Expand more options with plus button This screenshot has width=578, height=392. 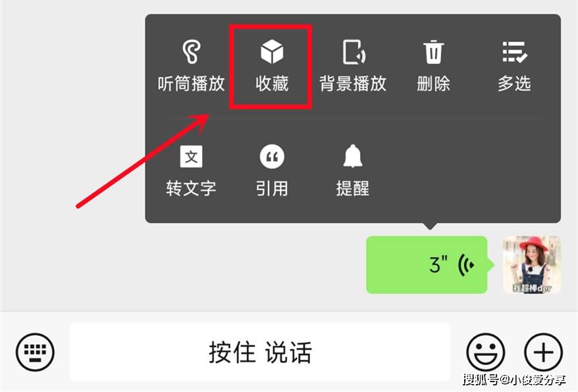(x=543, y=352)
